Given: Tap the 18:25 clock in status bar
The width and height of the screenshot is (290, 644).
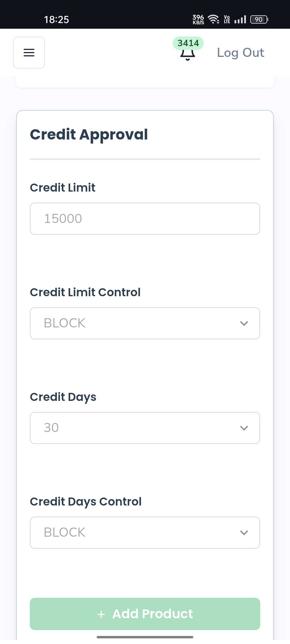Looking at the screenshot, I should point(56,20).
